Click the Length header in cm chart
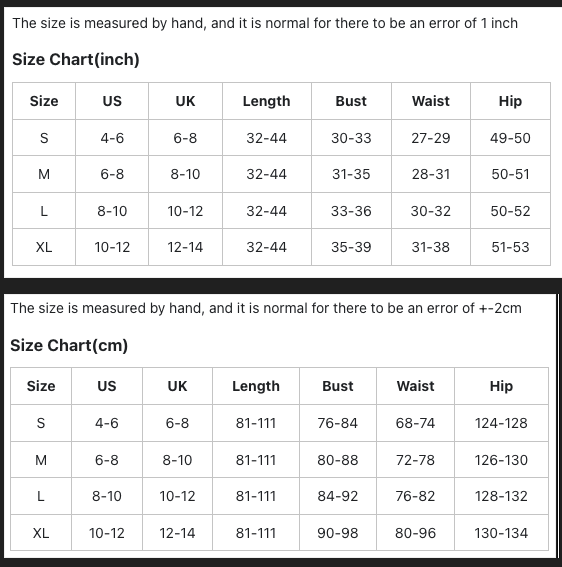562x567 pixels. click(x=256, y=386)
